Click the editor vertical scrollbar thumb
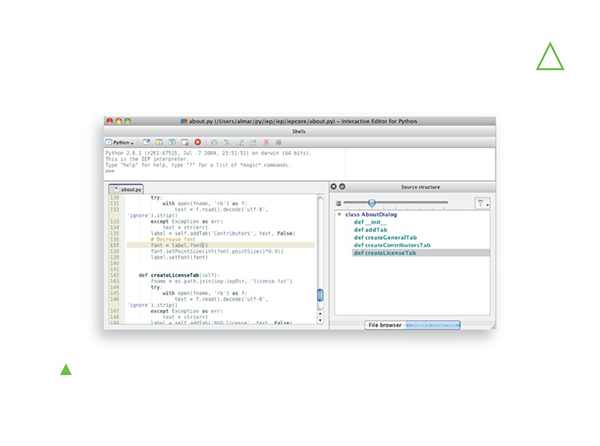600x446 pixels. pyautogui.click(x=320, y=295)
